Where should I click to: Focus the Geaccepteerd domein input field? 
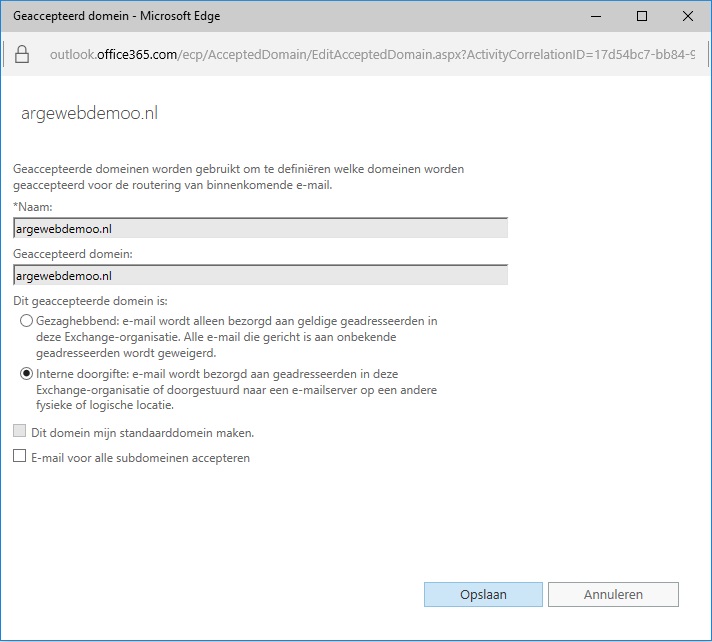(261, 275)
